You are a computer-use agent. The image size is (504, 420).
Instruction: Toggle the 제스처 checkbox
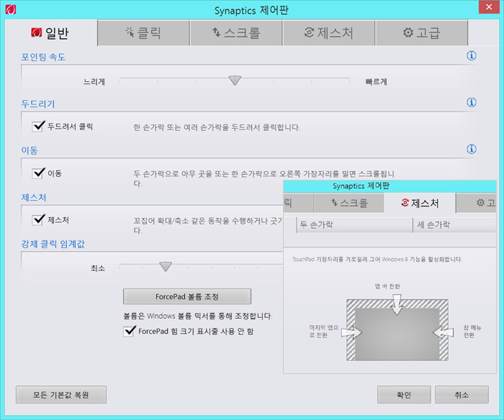coord(38,220)
